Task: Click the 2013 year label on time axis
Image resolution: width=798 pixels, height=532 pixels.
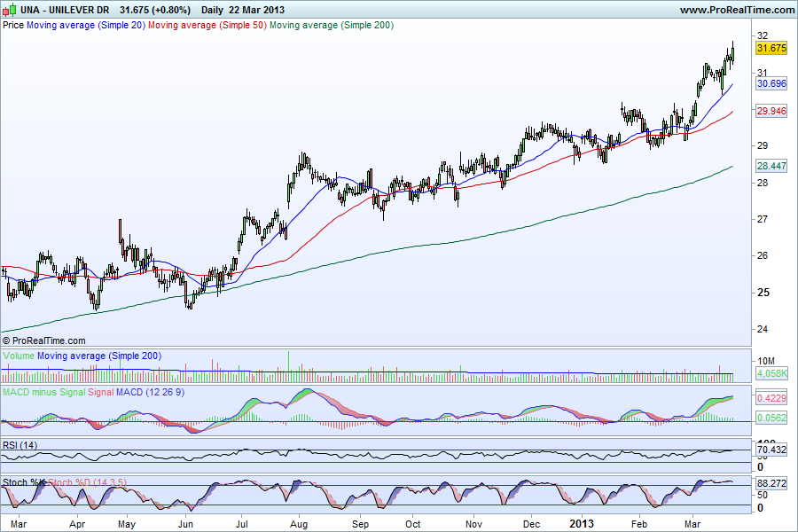Action: (x=582, y=524)
